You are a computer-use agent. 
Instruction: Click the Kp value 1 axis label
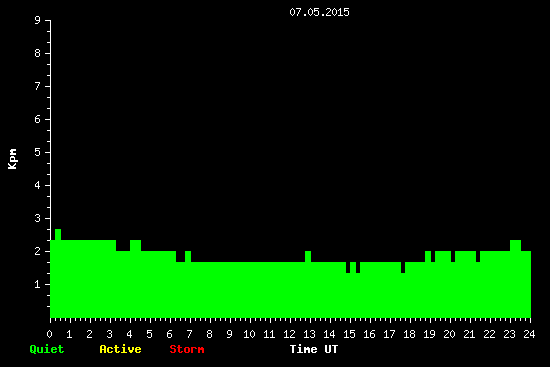(38, 284)
